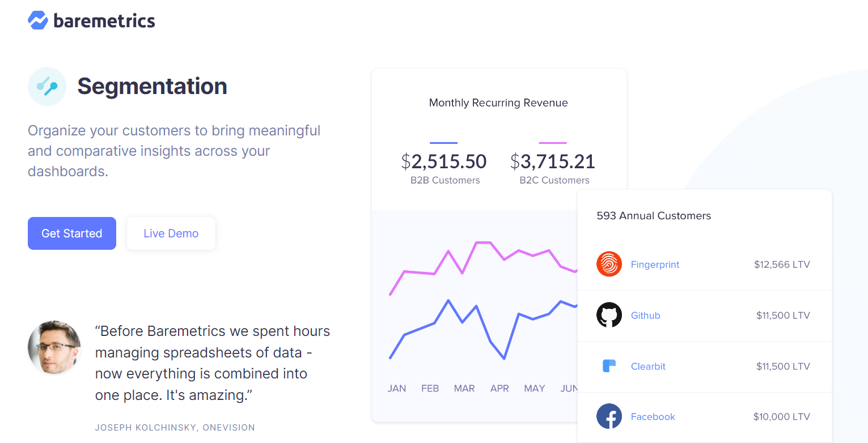Click the Joseph Kolchinsky, Onevision caption
Screen dimensions: 868x443
175,428
